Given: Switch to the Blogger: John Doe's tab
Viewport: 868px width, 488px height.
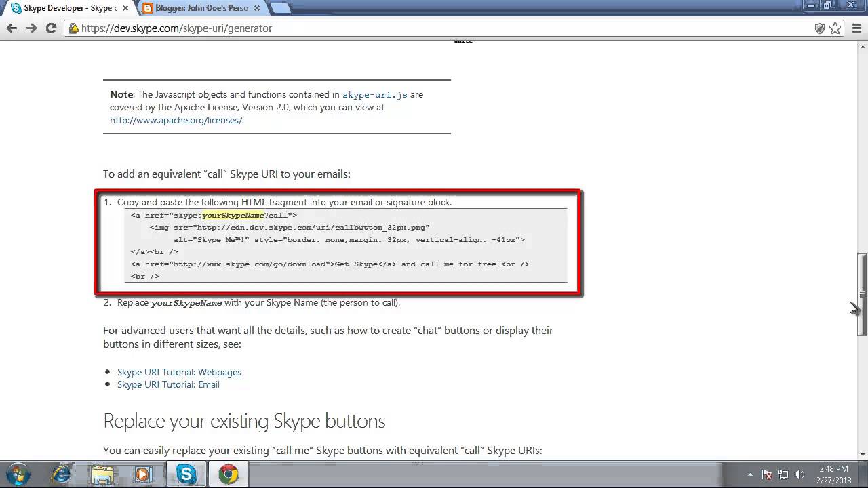Looking at the screenshot, I should (201, 8).
